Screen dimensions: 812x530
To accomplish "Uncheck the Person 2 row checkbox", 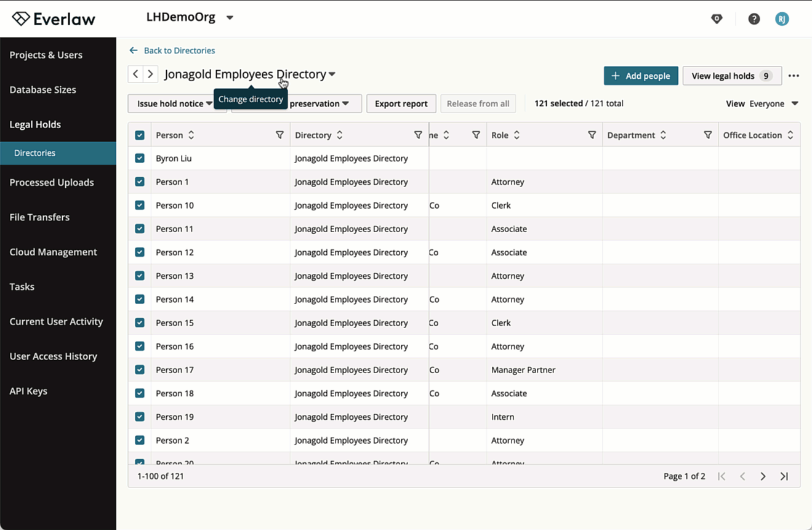I will coord(140,440).
